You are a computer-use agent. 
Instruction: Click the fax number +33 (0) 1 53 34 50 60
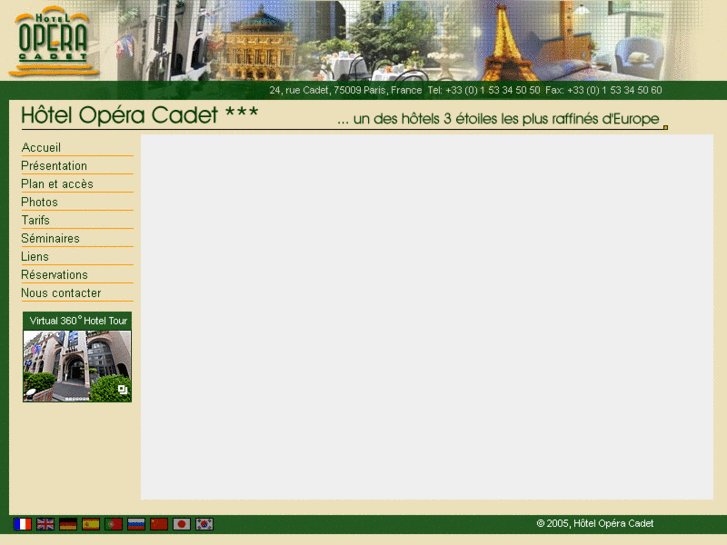614,90
